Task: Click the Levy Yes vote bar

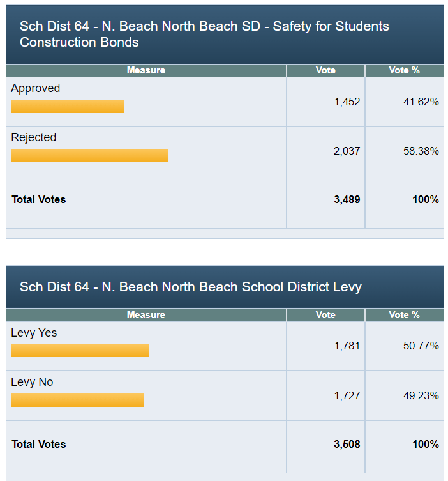Action: [80, 351]
